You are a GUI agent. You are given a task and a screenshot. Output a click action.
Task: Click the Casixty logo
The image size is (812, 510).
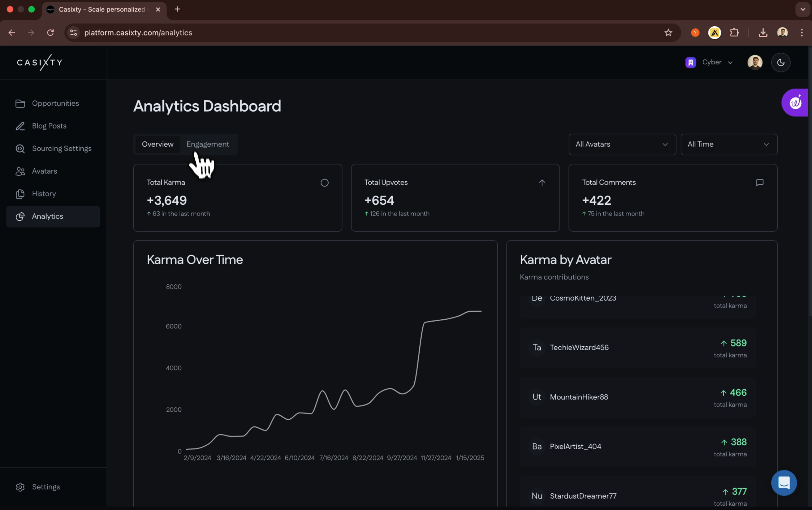[40, 62]
